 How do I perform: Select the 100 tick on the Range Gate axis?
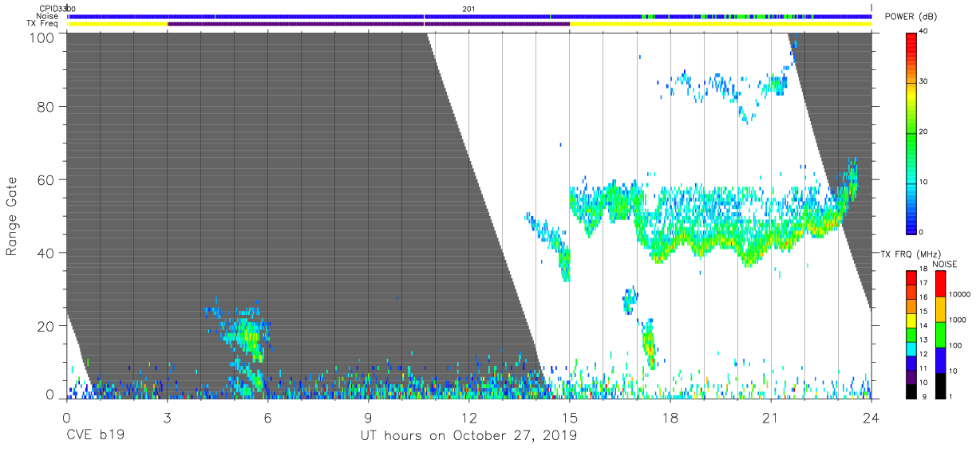43,37
